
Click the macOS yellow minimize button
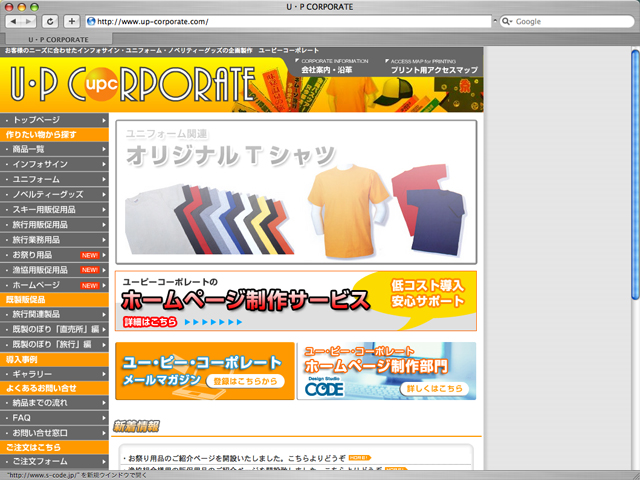tap(22, 7)
